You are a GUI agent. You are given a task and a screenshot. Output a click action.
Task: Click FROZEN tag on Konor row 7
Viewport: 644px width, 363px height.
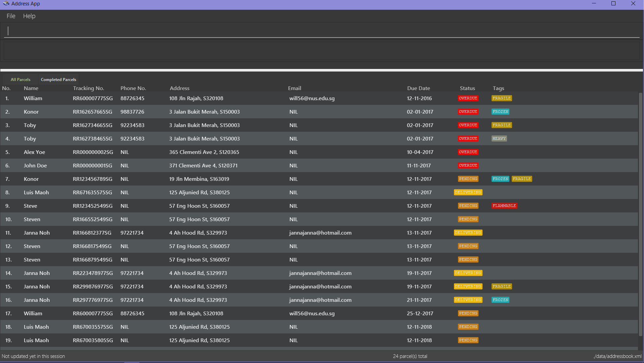click(x=501, y=179)
